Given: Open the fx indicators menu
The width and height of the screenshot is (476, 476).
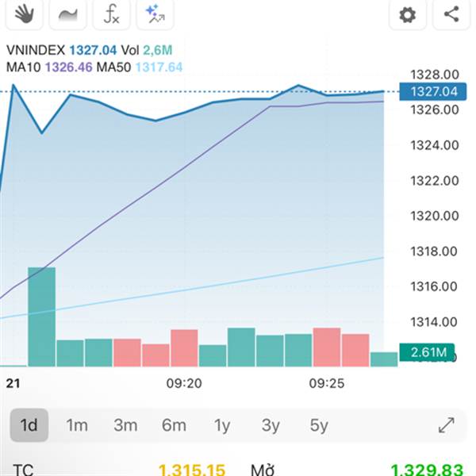Looking at the screenshot, I should pos(111,14).
